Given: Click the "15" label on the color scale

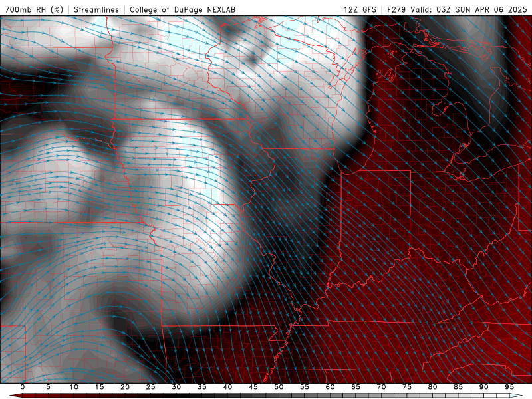Looking at the screenshot, I should pos(99,387).
